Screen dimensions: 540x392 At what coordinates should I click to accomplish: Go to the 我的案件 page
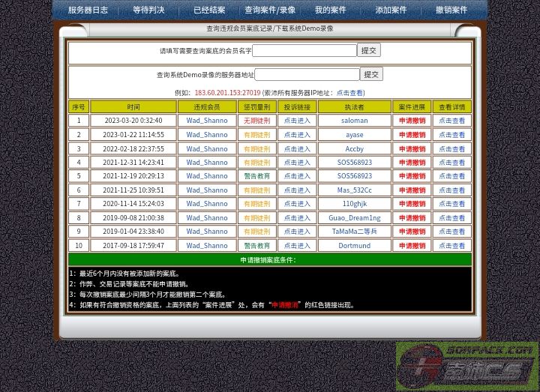pyautogui.click(x=330, y=10)
